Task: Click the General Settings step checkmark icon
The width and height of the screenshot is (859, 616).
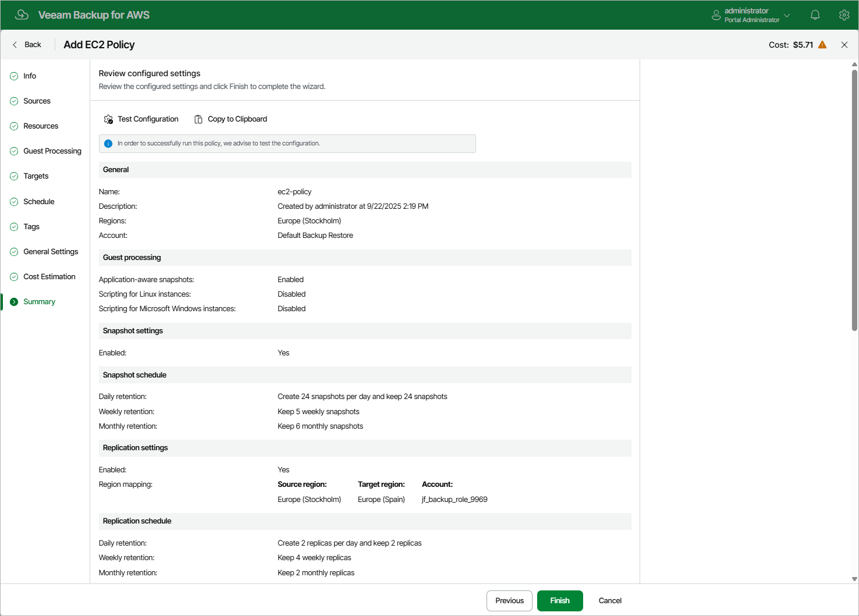Action: point(14,252)
